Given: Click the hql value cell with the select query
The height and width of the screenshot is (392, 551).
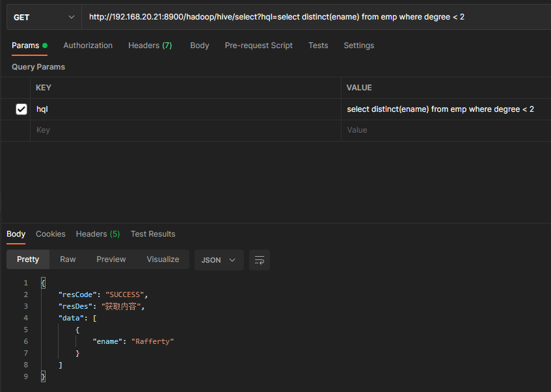Looking at the screenshot, I should (446, 109).
